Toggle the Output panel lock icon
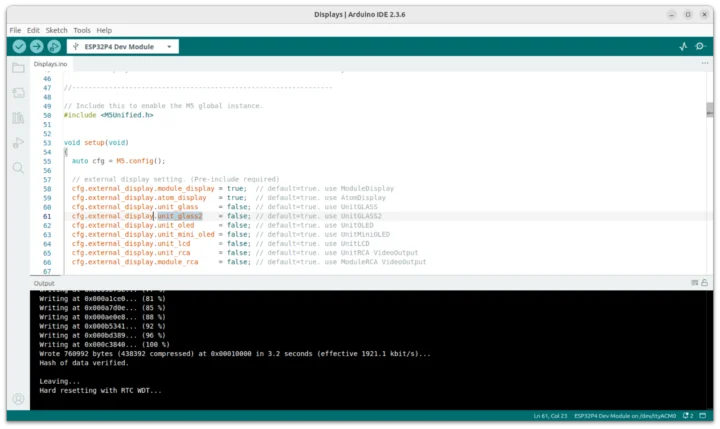 click(x=704, y=283)
